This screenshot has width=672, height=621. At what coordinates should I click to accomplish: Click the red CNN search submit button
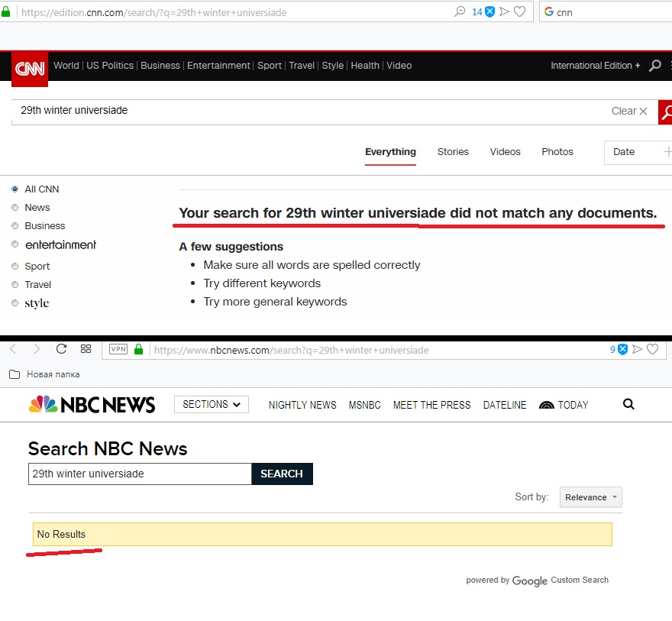[665, 113]
